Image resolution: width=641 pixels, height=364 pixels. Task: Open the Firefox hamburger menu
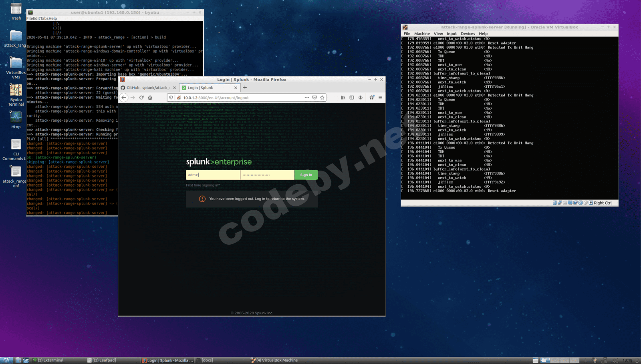tap(380, 98)
